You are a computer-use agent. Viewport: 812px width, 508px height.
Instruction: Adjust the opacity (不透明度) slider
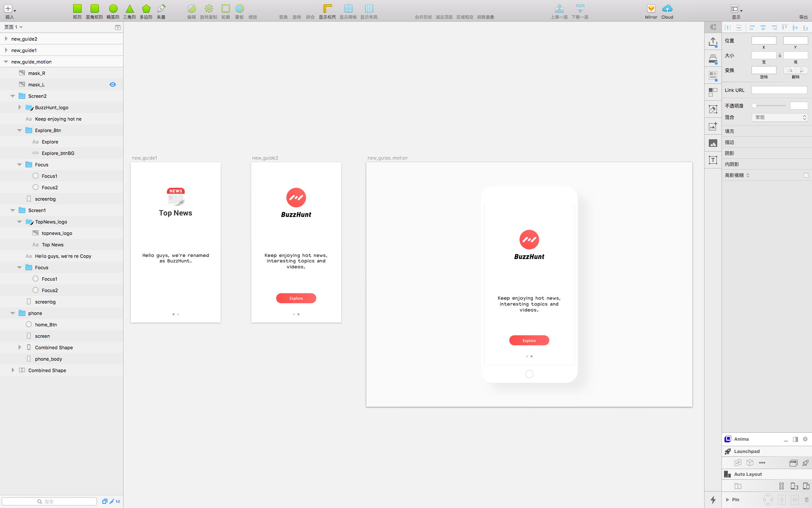point(769,106)
